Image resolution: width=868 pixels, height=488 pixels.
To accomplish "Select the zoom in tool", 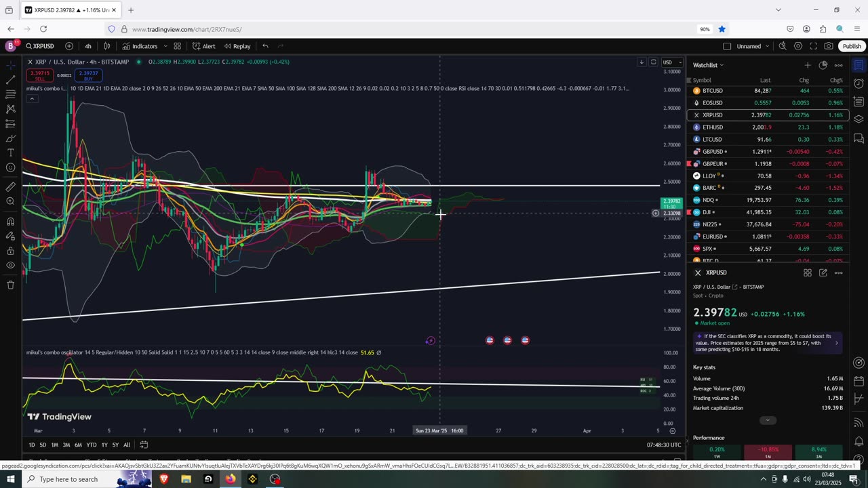I will tap(10, 201).
